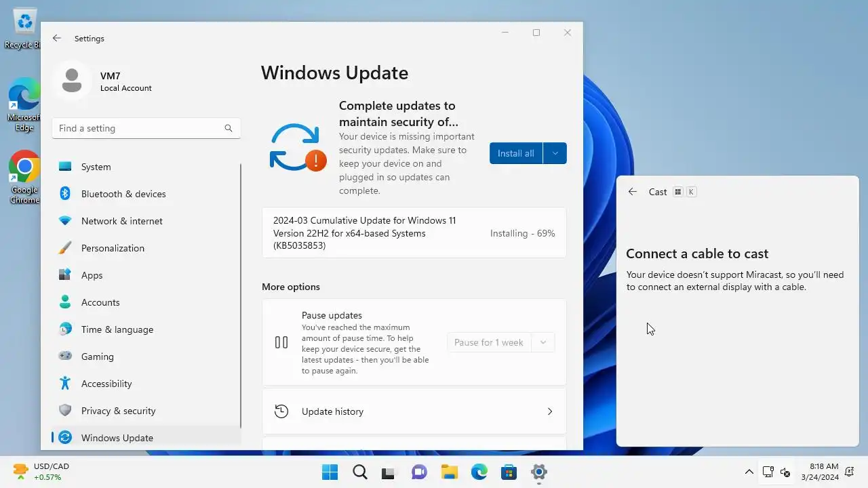
Task: Click the network status tray icon
Action: coord(768,472)
